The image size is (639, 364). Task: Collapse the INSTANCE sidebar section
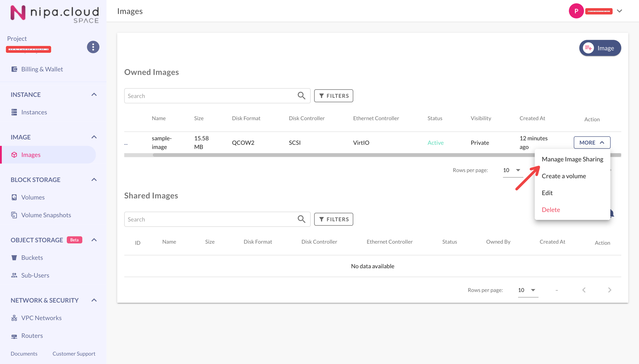pos(94,95)
